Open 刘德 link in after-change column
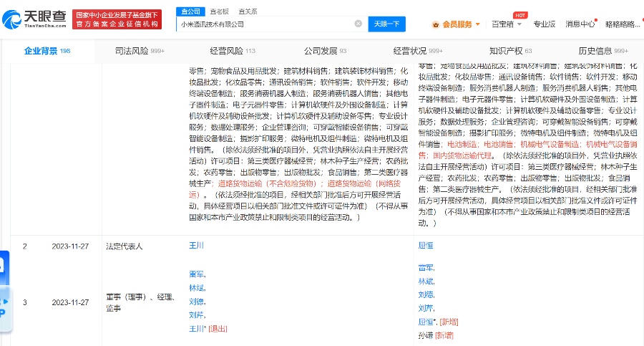Screen dimensions: 644x346 pos(426,294)
